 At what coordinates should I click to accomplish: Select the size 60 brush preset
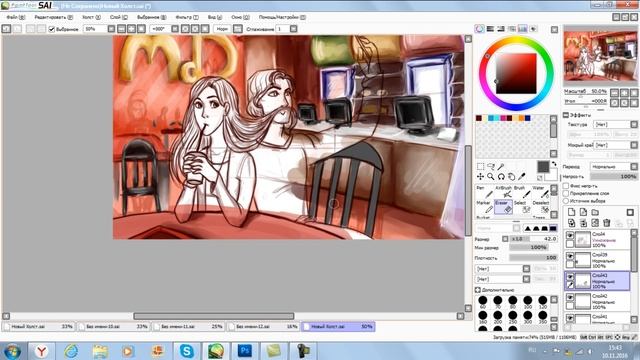tap(482, 301)
